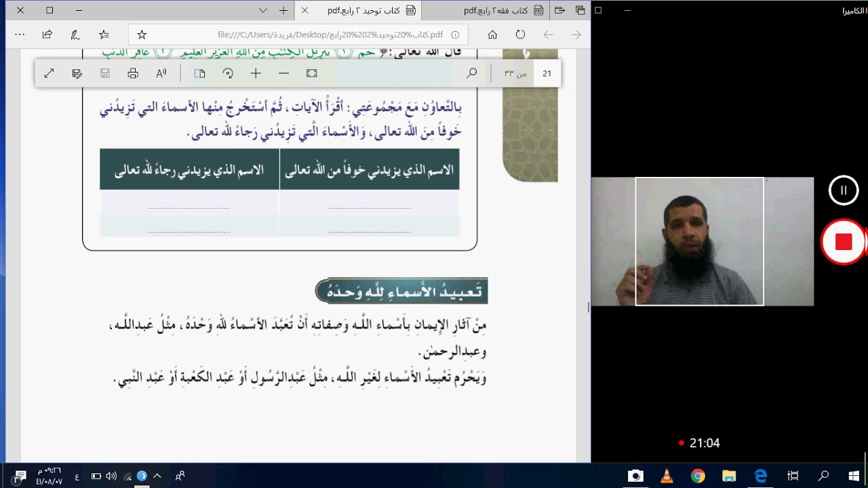Open the Action Center notifications
868x488 pixels.
click(20, 476)
